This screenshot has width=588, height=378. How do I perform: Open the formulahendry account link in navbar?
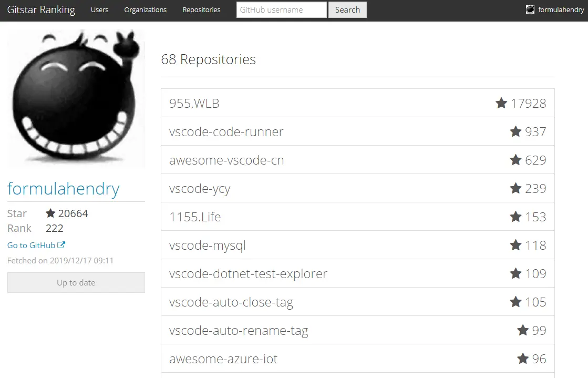[x=561, y=10]
